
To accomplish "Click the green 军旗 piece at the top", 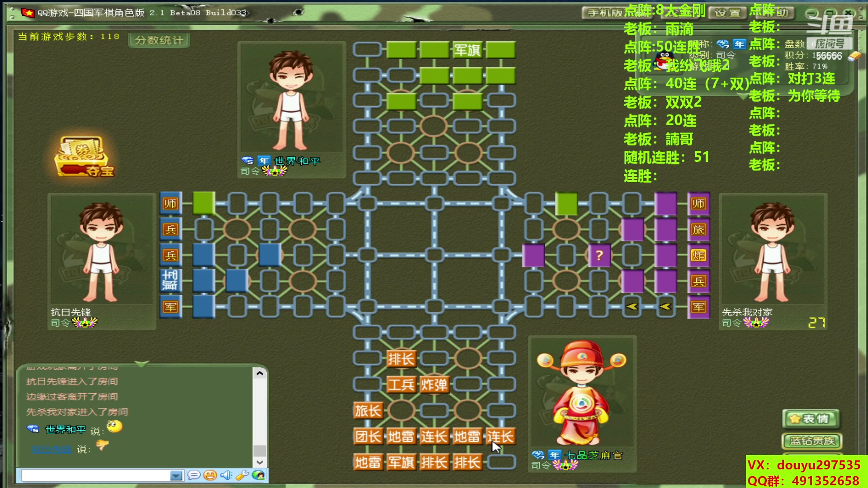I will click(x=467, y=50).
